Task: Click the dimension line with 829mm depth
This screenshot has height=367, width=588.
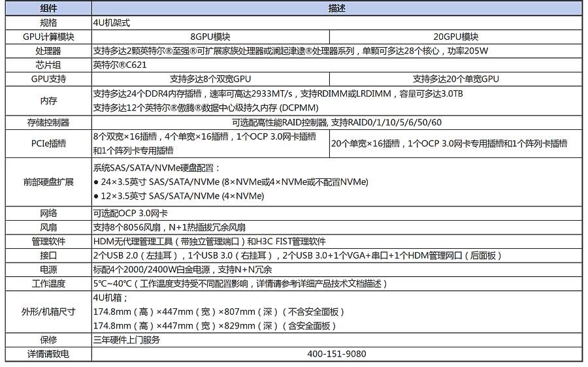Action: [x=214, y=326]
